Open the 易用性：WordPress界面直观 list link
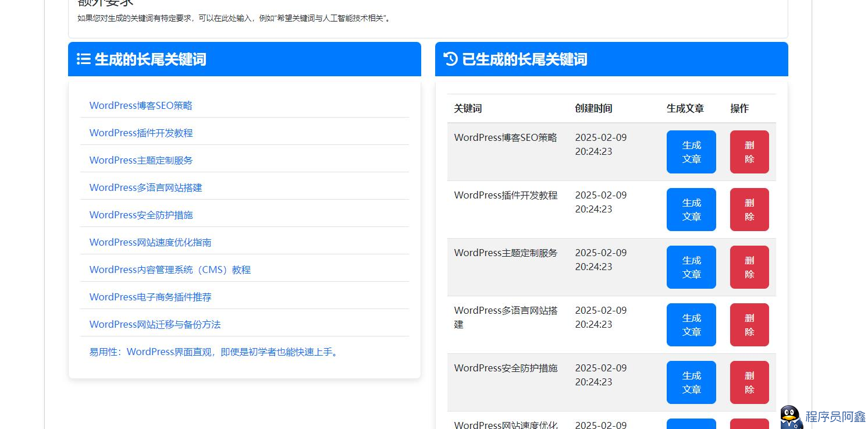 coord(215,352)
